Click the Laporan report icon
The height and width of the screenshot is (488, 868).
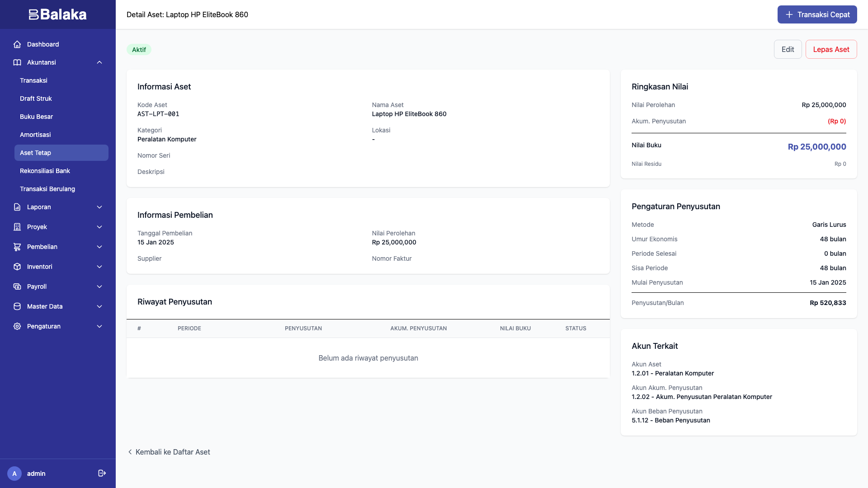pos(17,207)
